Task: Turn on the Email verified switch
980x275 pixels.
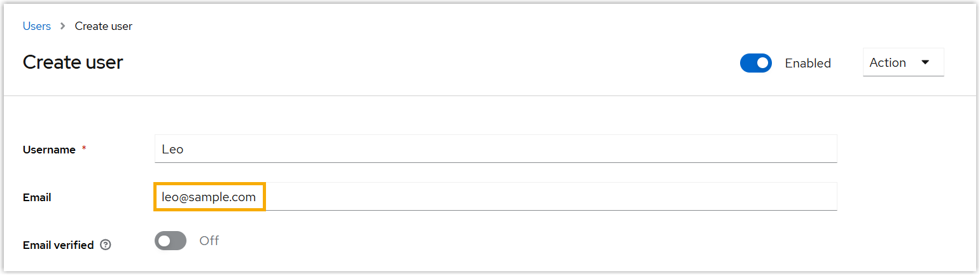Action: pos(170,241)
